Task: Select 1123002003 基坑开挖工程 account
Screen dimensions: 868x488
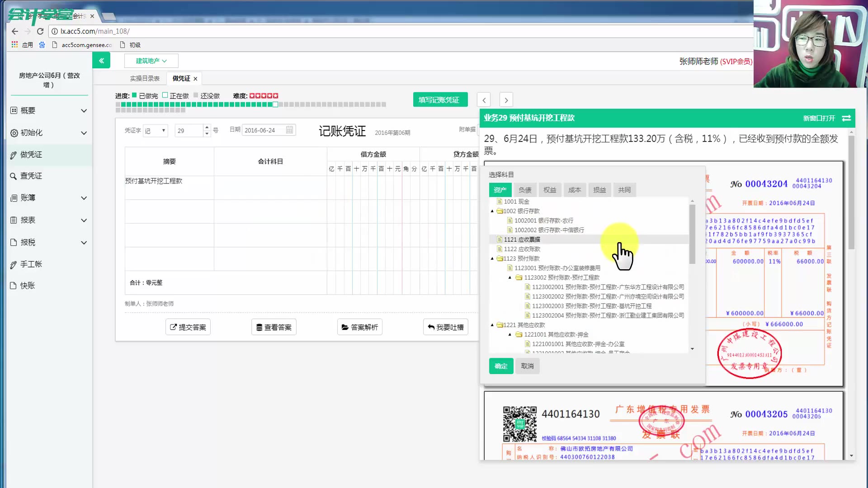Action: point(591,306)
